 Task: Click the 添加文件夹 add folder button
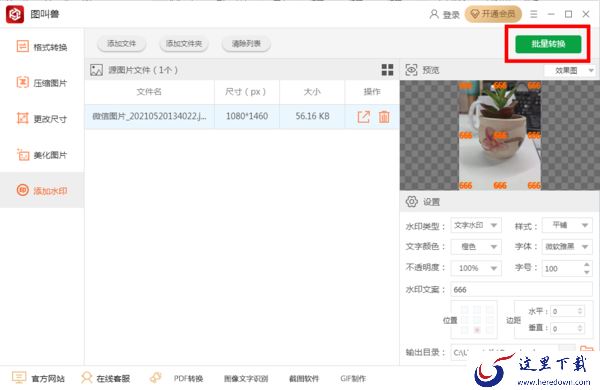point(184,44)
